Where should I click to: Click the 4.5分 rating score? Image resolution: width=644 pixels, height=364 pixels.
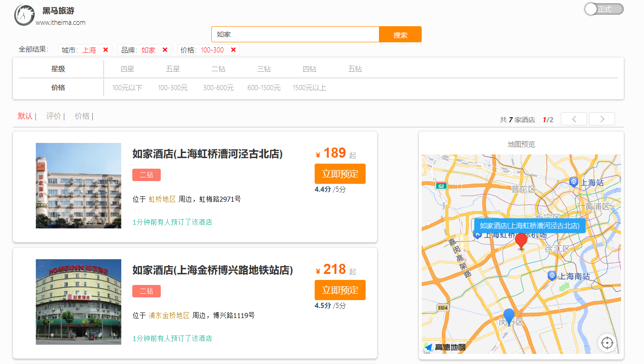(323, 306)
